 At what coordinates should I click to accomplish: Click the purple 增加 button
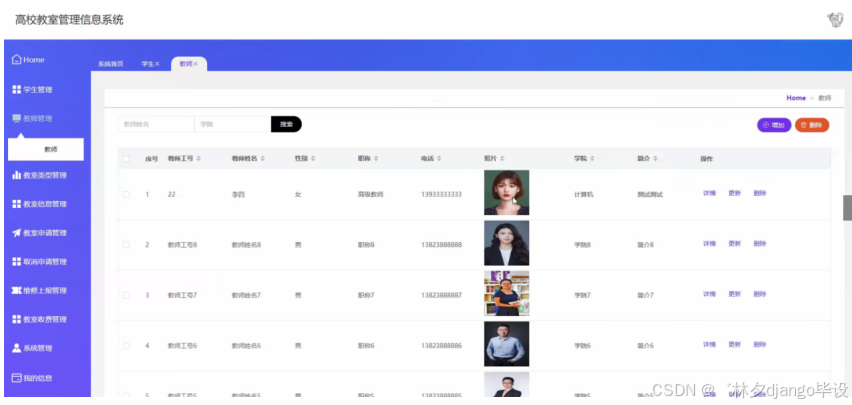pyautogui.click(x=774, y=125)
